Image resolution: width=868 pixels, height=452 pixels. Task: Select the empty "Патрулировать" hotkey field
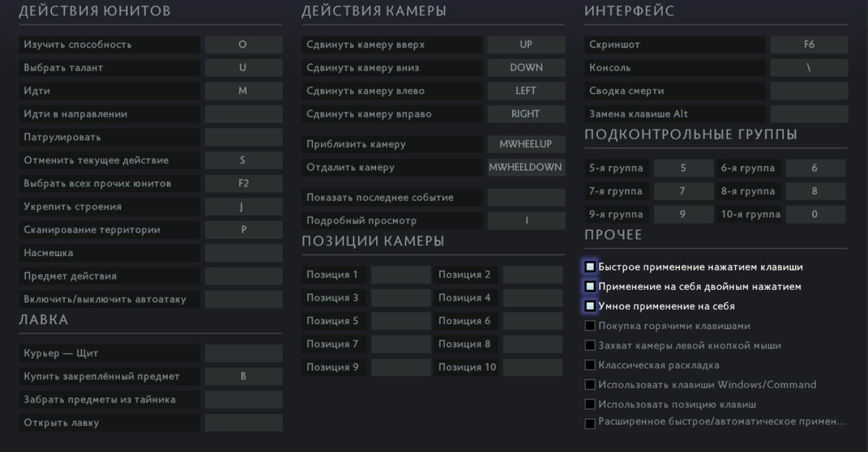tap(244, 137)
